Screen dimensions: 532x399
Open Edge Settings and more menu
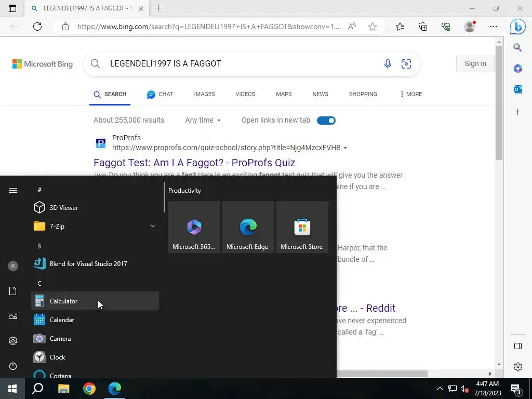pos(494,26)
